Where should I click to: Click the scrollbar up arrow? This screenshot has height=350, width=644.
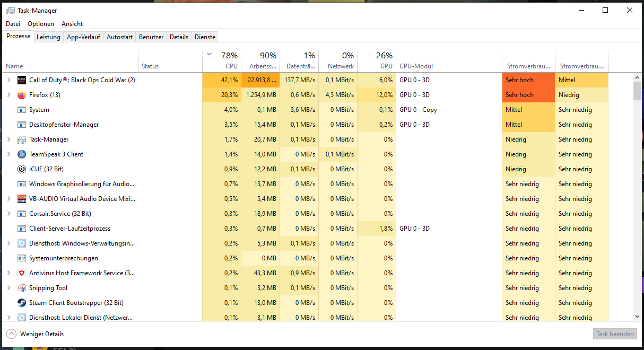pos(637,77)
